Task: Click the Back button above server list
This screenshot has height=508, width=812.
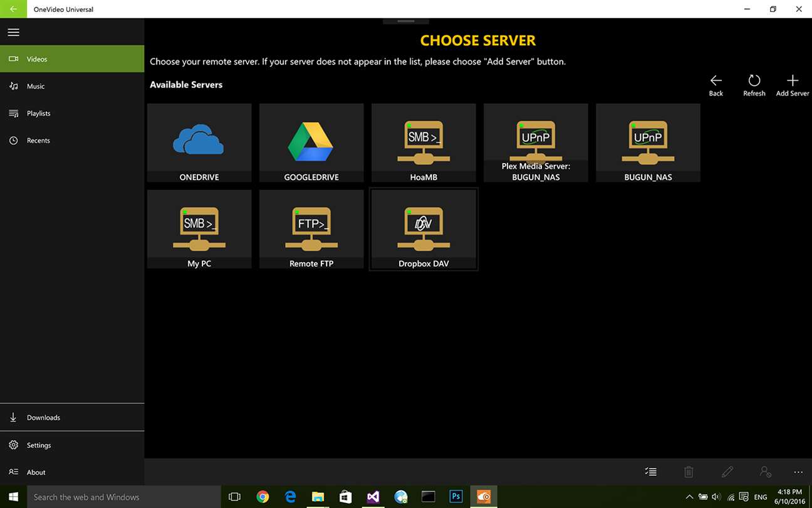Action: [716, 85]
